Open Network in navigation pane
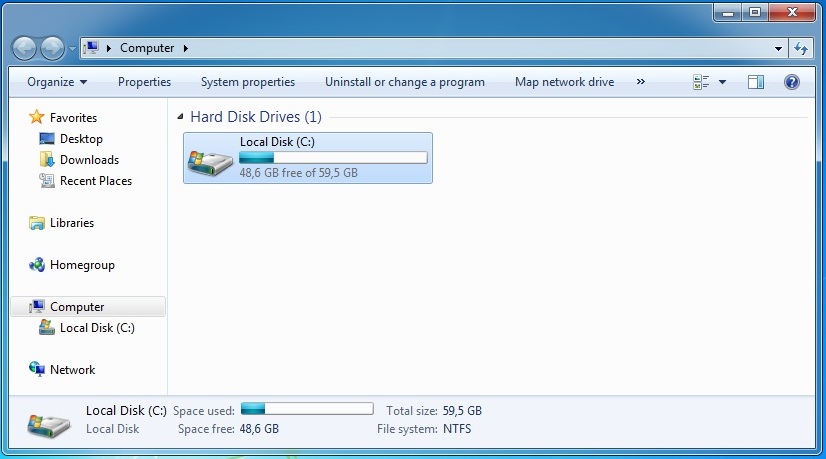This screenshot has height=459, width=826. tap(73, 370)
